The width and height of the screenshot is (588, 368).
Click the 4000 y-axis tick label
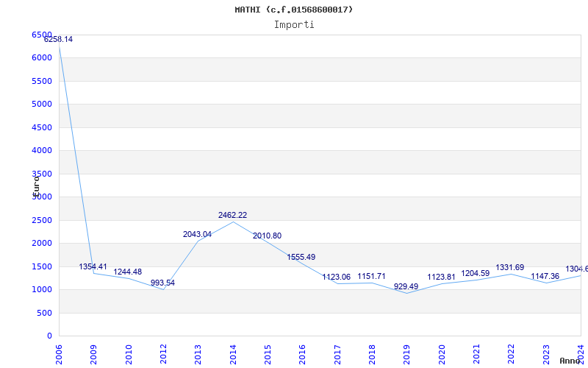pyautogui.click(x=42, y=151)
